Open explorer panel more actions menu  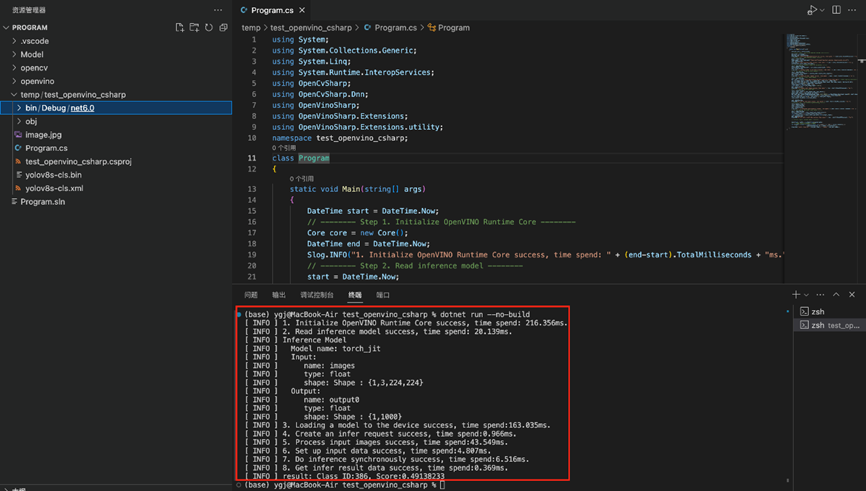pyautogui.click(x=218, y=10)
